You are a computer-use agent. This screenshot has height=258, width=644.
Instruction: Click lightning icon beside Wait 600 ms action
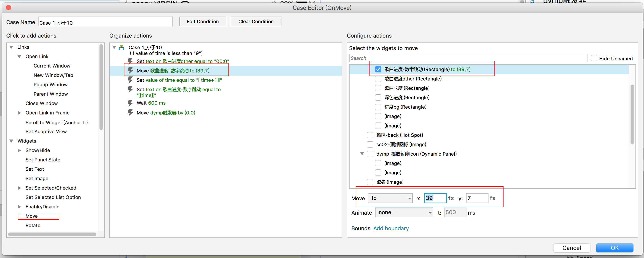click(130, 103)
